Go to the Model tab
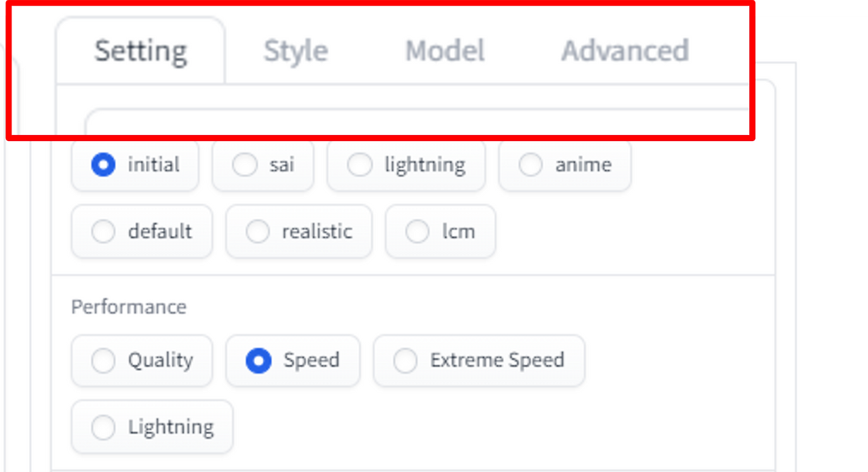Screen dimensions: 868x472 point(445,51)
